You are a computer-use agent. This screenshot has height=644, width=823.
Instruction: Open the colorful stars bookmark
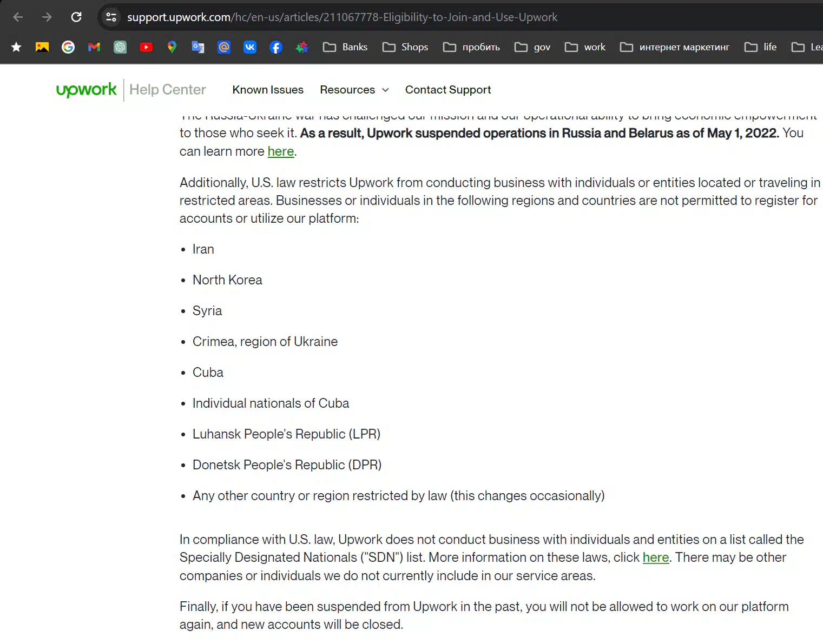click(x=302, y=47)
